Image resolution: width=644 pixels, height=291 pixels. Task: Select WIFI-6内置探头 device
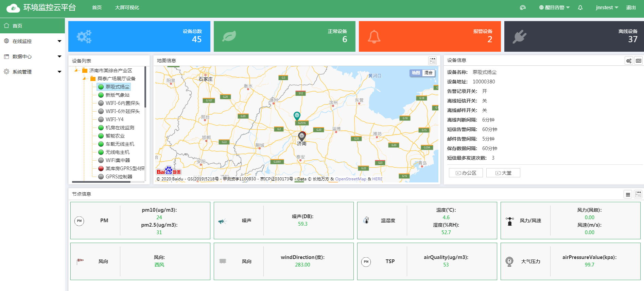pyautogui.click(x=119, y=103)
